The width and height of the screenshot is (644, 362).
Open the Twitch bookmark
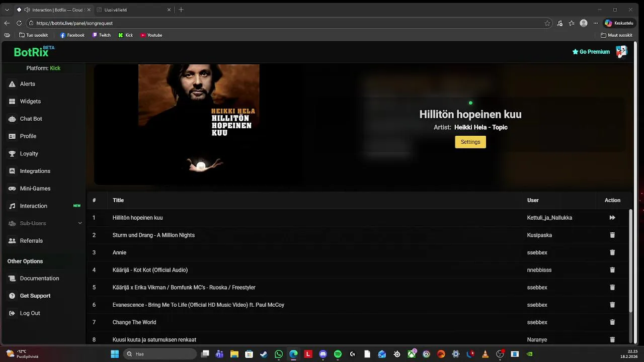coord(102,35)
